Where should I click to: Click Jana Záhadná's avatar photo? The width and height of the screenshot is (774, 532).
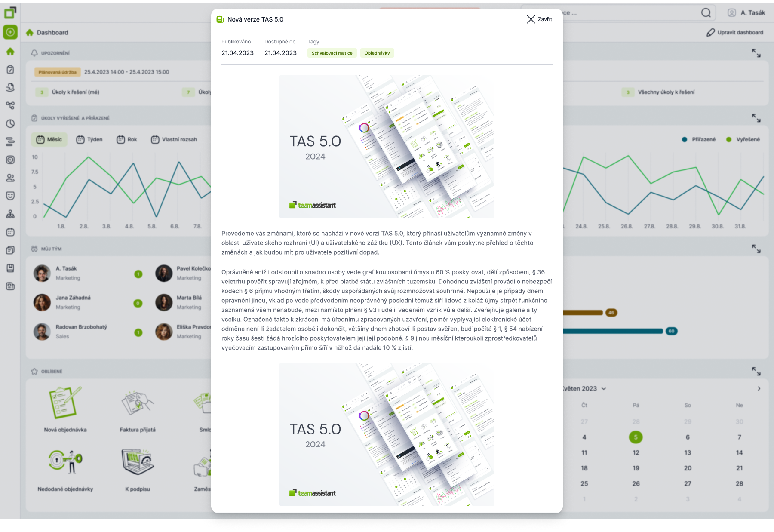click(42, 302)
